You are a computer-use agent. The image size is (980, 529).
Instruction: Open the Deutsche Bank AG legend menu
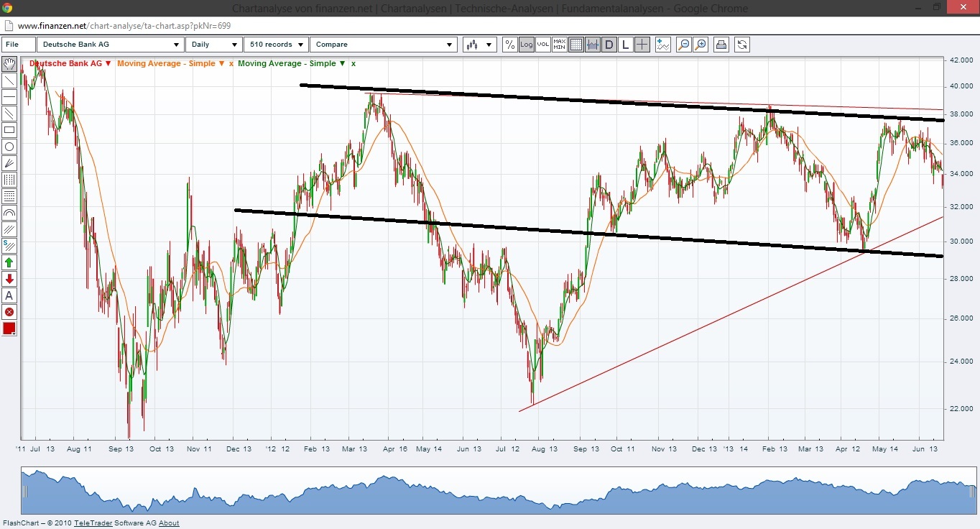point(109,63)
